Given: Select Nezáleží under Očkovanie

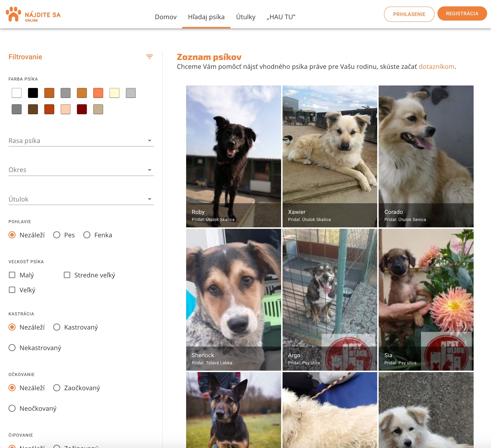Looking at the screenshot, I should click(27, 388).
